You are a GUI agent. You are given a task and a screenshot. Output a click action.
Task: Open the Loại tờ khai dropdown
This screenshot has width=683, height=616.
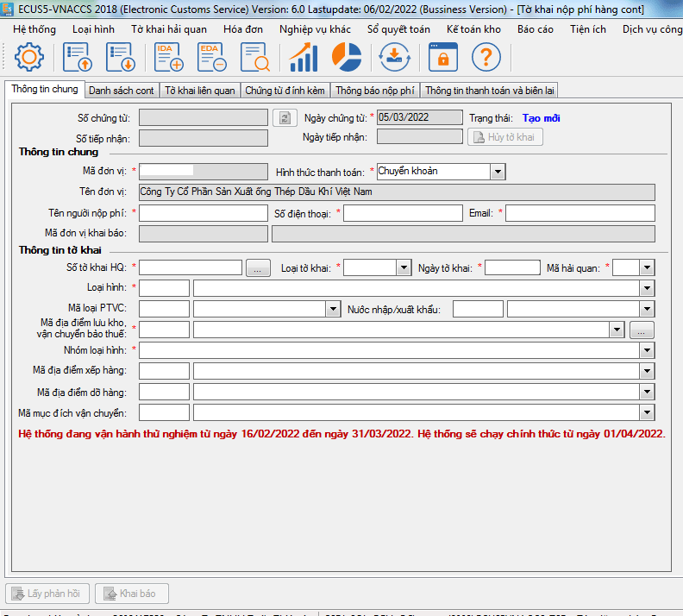tap(403, 268)
